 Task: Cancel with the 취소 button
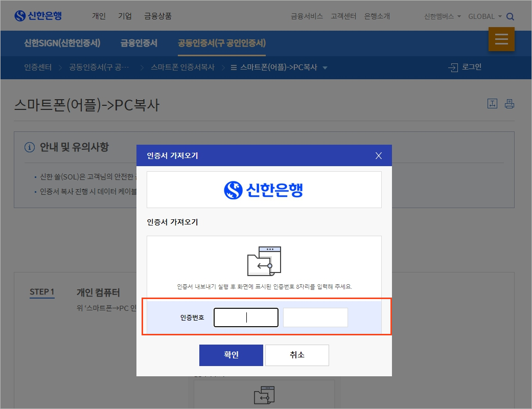point(297,355)
